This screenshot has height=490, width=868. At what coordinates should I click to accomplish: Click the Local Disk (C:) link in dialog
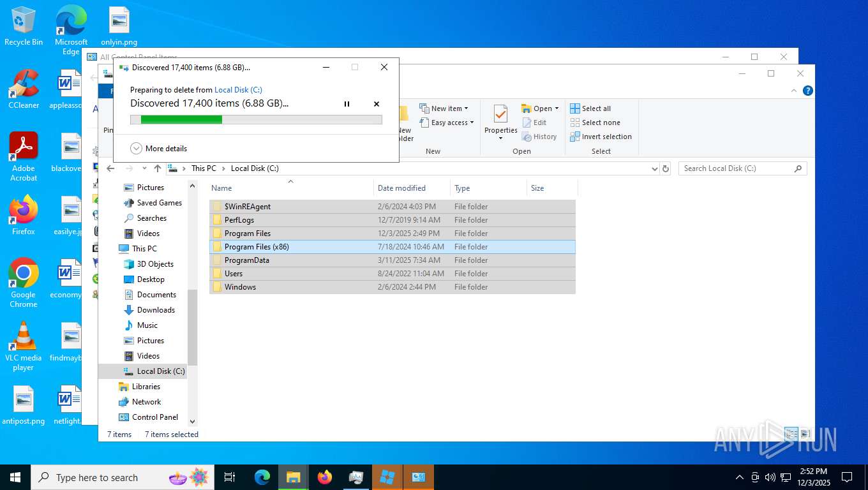click(238, 90)
